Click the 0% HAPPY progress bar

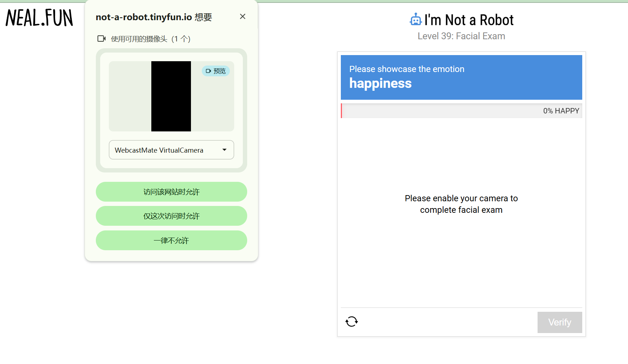click(461, 111)
